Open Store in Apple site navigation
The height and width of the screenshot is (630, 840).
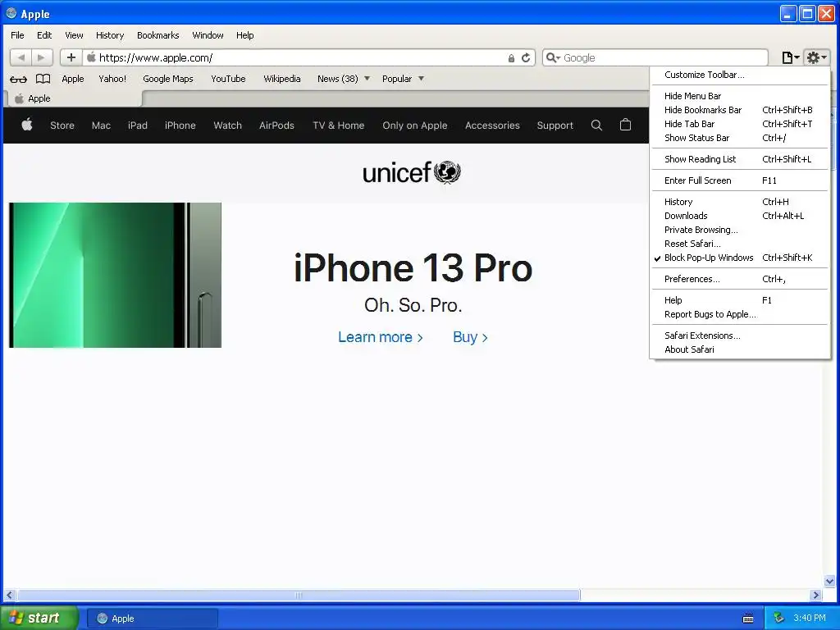[62, 126]
